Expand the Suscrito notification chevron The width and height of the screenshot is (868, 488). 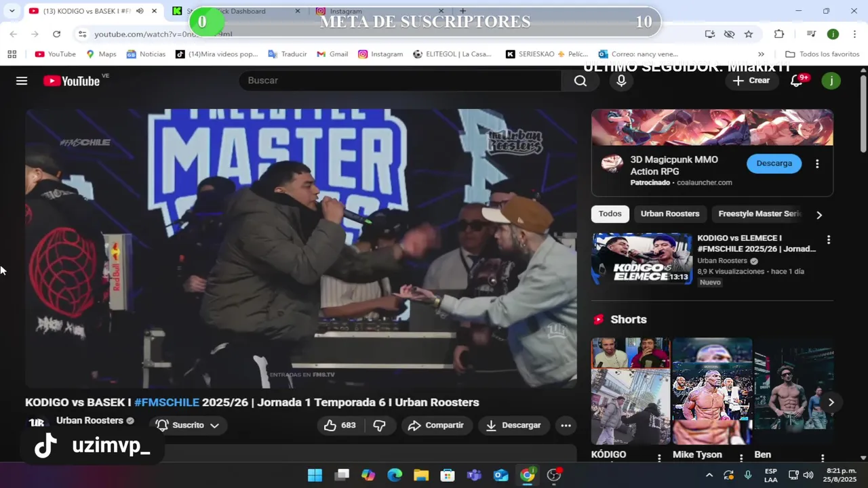(214, 425)
